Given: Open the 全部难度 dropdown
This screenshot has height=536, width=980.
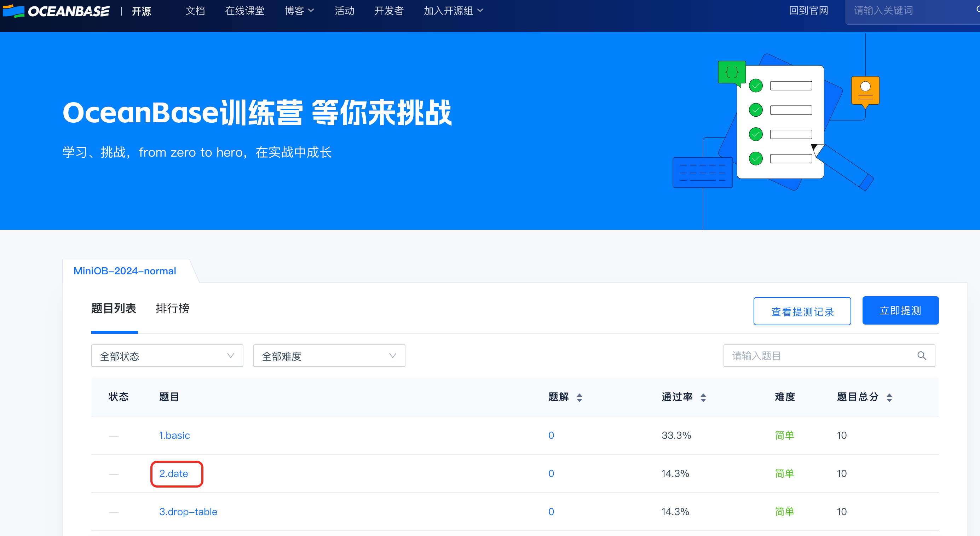Looking at the screenshot, I should point(329,356).
